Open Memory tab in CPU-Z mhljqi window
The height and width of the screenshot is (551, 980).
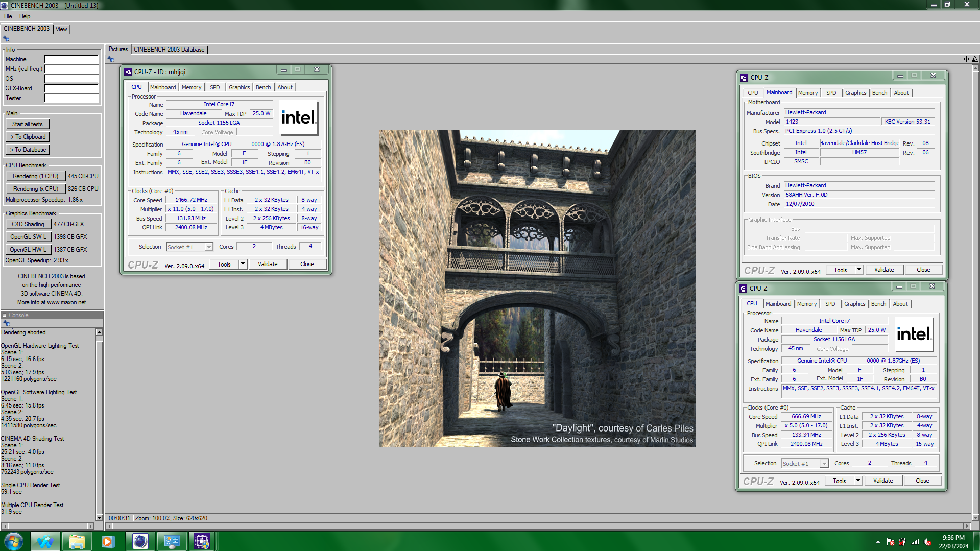pyautogui.click(x=192, y=87)
